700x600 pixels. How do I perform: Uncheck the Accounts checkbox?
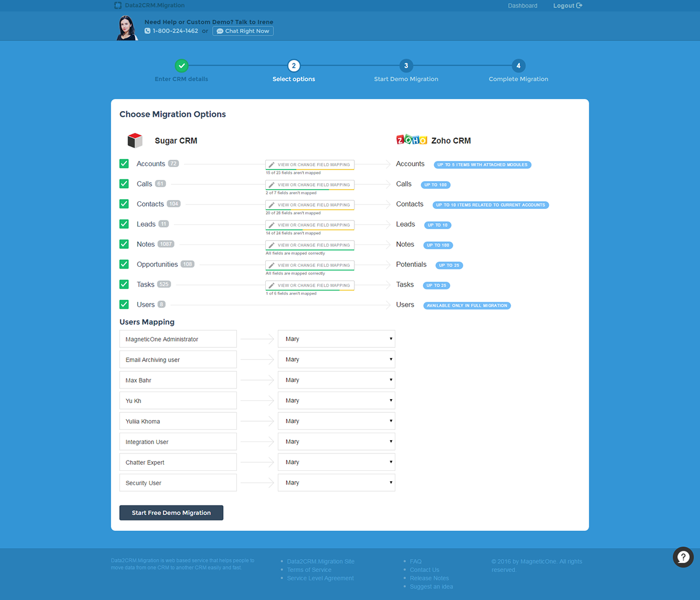pyautogui.click(x=124, y=164)
